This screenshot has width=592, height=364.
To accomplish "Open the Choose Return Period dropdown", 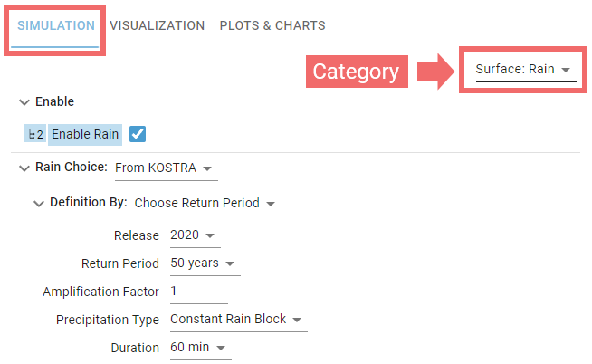I will (205, 204).
